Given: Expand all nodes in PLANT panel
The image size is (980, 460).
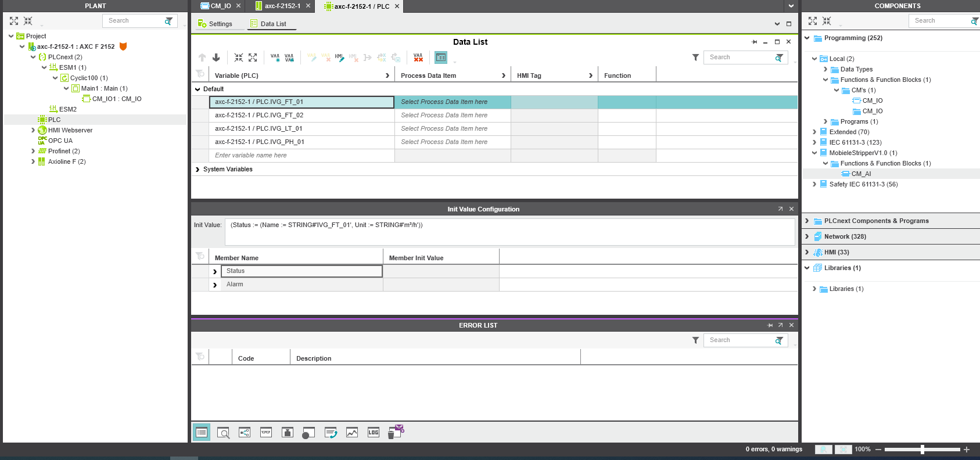Looking at the screenshot, I should click(14, 21).
